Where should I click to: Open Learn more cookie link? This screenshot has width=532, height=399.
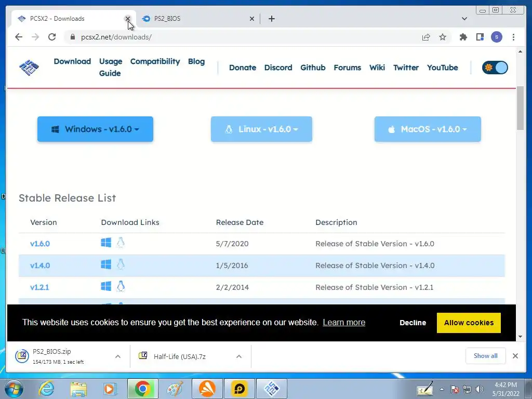[344, 322]
